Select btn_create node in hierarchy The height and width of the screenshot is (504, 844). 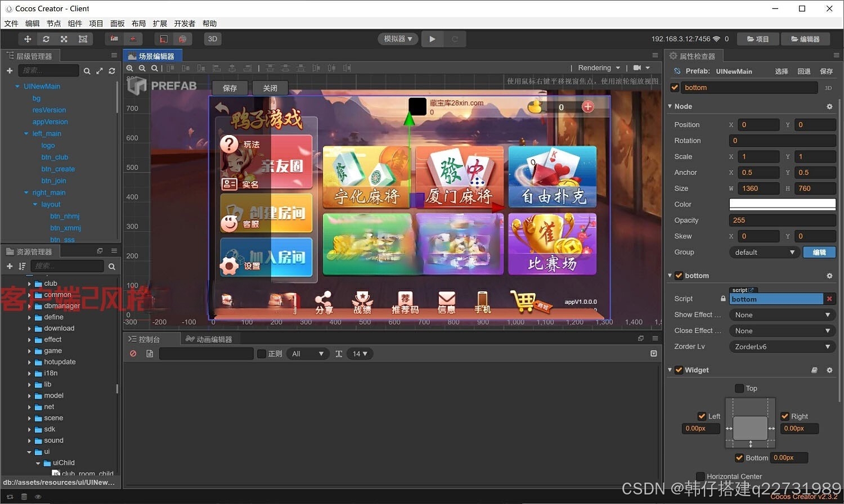coord(58,169)
